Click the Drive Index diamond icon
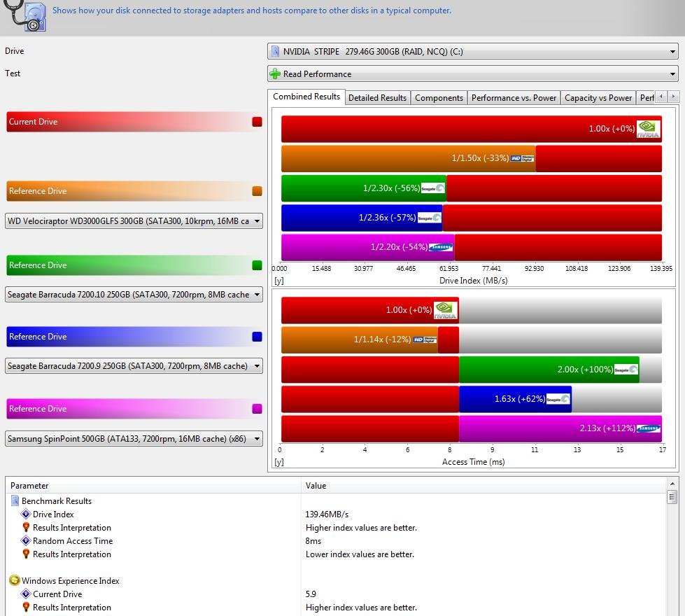Image resolution: width=685 pixels, height=616 pixels. (26, 514)
